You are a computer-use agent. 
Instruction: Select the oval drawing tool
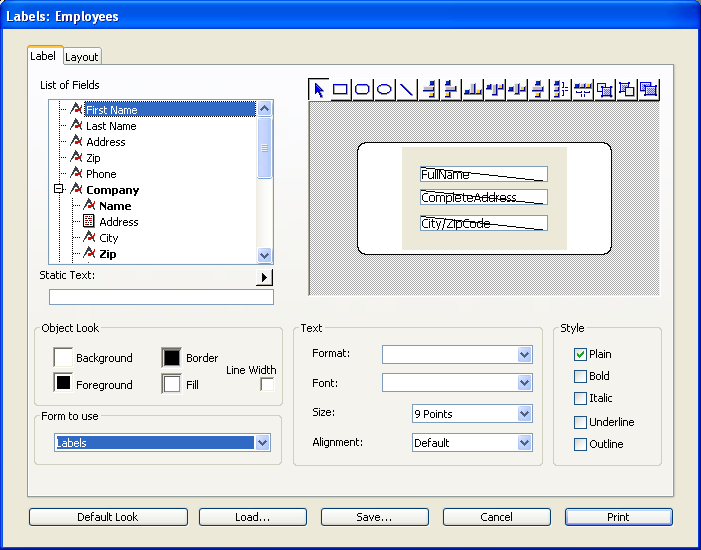(384, 90)
